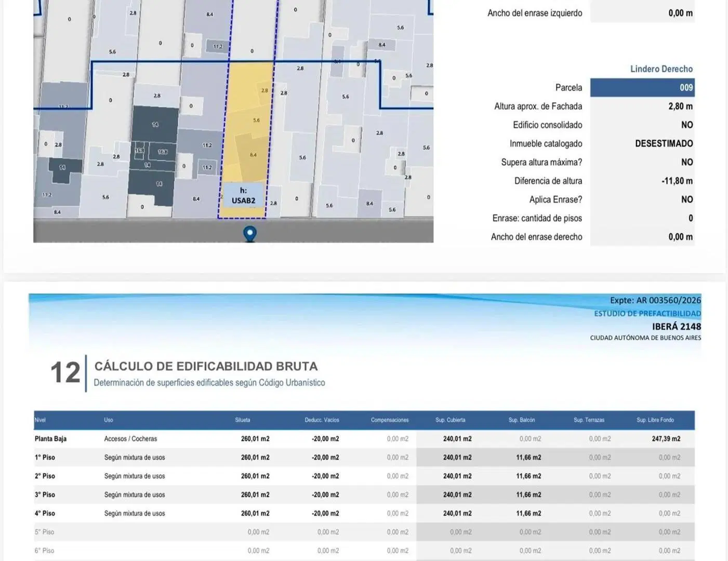Select '0,00 m' for Ancho del enrase izquierdo

(680, 14)
